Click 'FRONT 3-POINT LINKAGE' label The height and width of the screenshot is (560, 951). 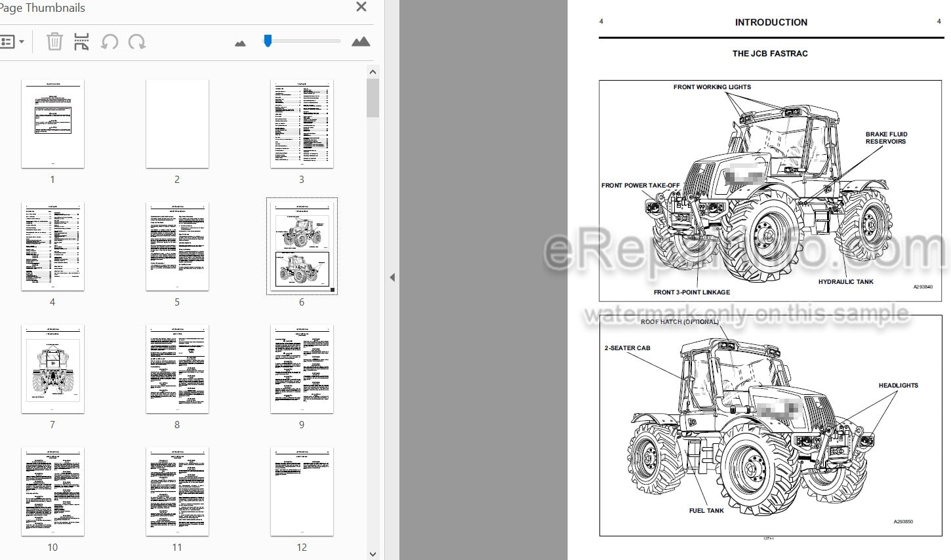tap(691, 292)
